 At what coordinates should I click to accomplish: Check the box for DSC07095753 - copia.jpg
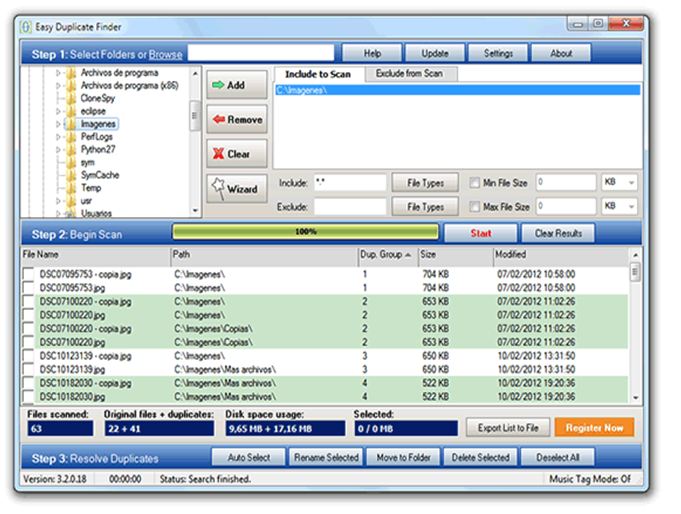point(28,273)
